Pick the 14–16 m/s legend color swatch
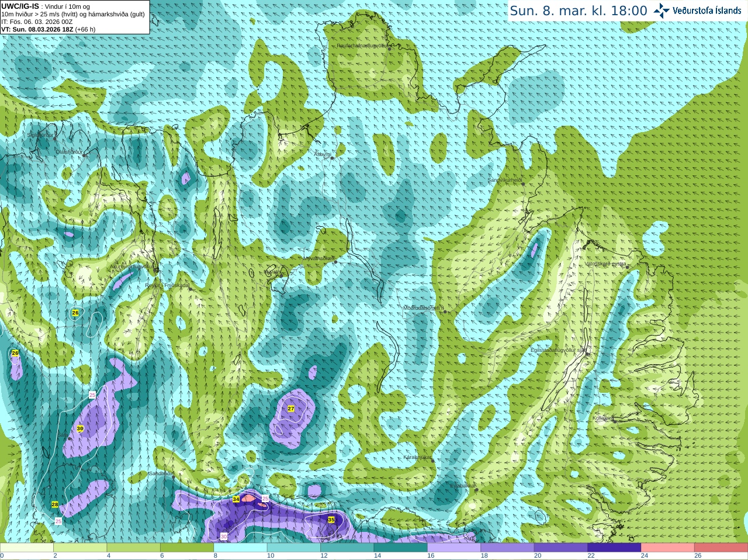Image resolution: width=748 pixels, height=560 pixels. tap(401, 548)
